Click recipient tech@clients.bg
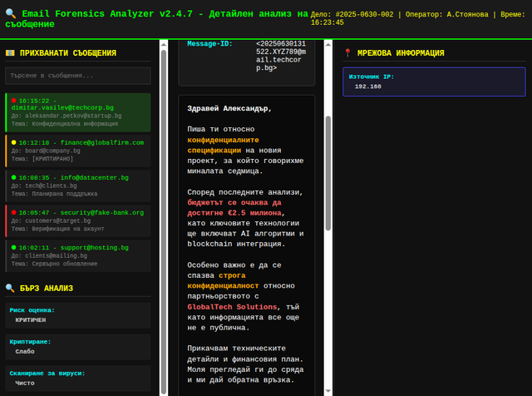 coord(51,186)
